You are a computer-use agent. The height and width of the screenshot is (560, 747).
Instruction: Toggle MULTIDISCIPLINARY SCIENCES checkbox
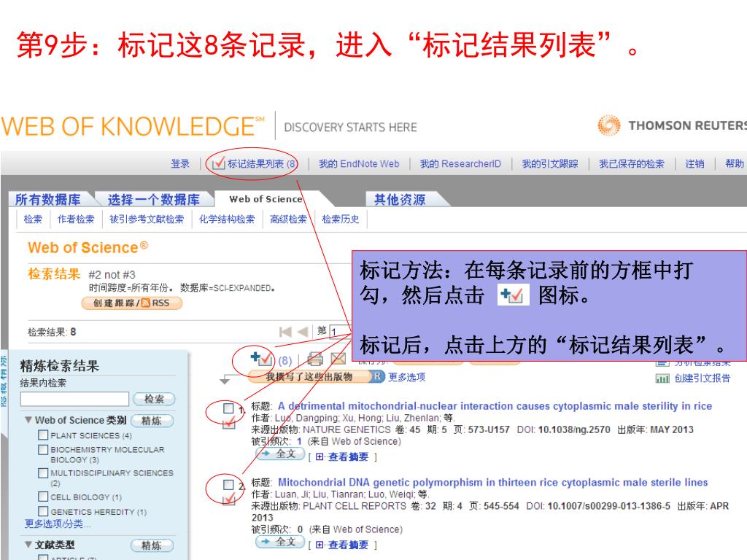pyautogui.click(x=43, y=472)
